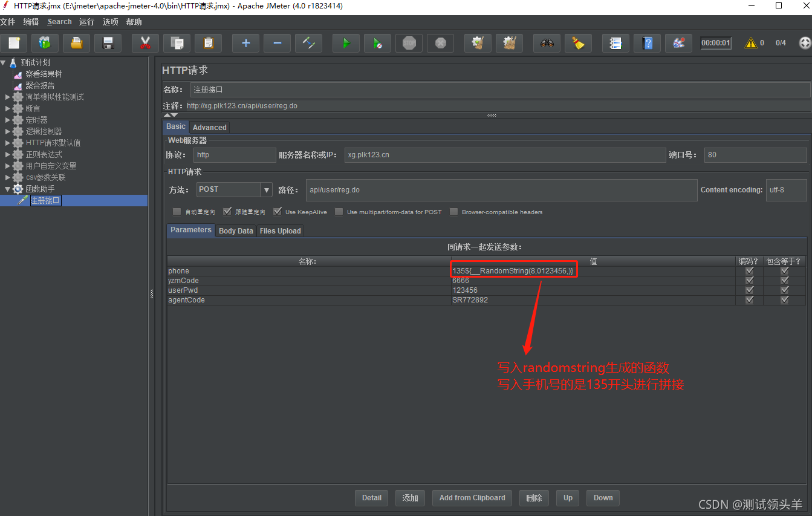Paste element with clipboard icon
812x516 pixels.
[x=209, y=43]
